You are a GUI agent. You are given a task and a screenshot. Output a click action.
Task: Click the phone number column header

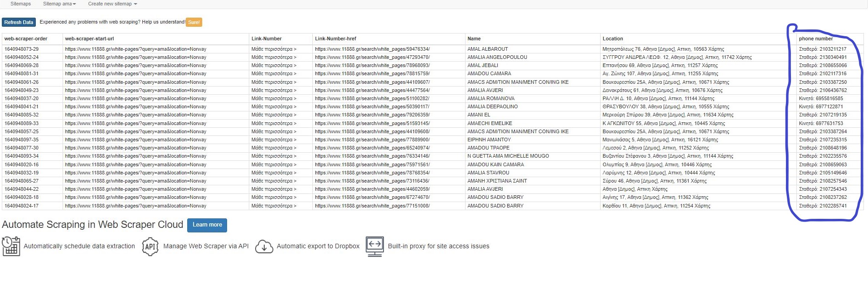click(x=815, y=39)
